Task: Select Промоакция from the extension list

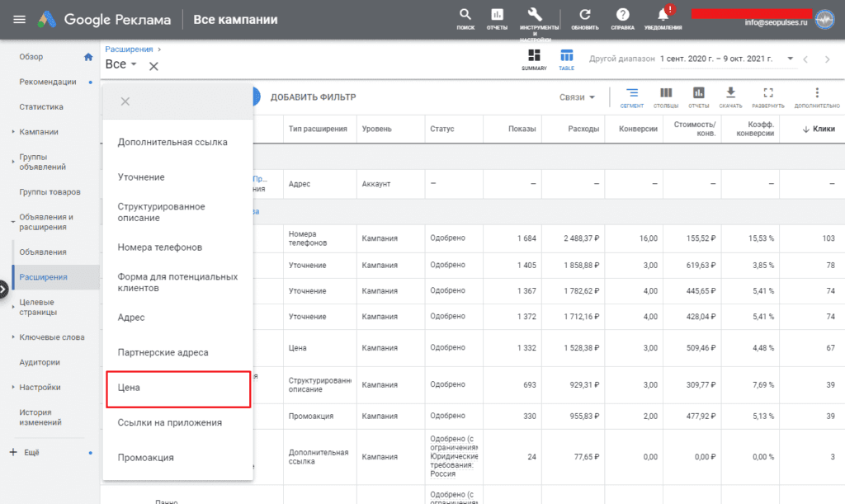Action: [178, 458]
